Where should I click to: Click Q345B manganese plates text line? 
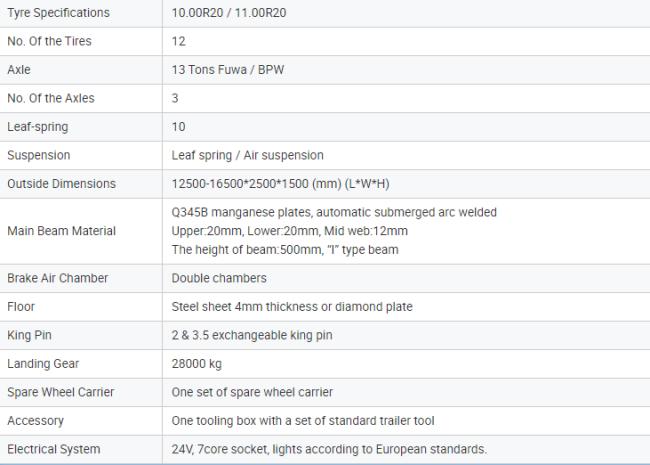[x=334, y=212]
